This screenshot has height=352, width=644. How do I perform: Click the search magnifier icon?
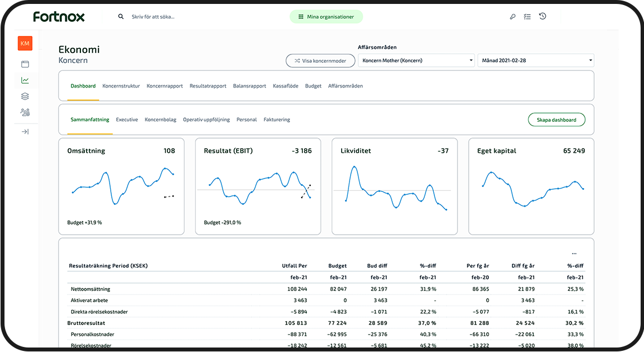(x=121, y=17)
